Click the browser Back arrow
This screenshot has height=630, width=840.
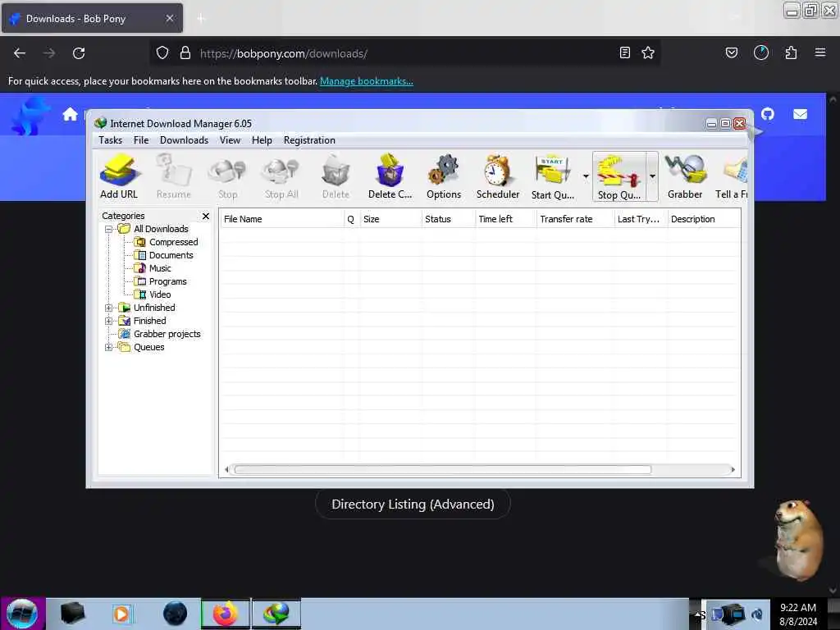tap(20, 53)
